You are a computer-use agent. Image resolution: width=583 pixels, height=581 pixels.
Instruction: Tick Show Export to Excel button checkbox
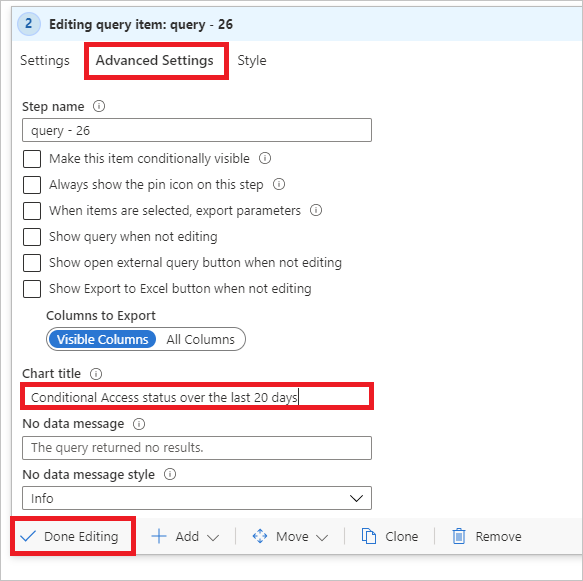(32, 289)
